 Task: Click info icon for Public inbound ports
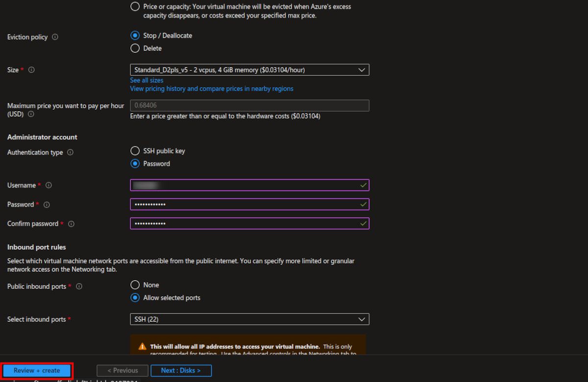tap(79, 286)
